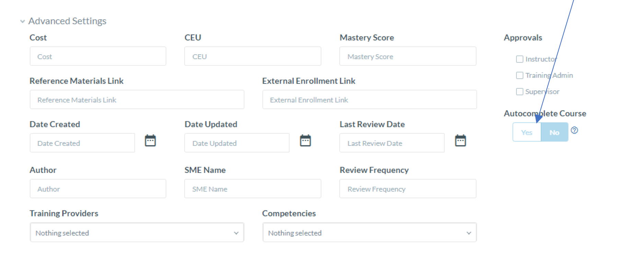644x255 pixels.
Task: Tick the Supervisor approval checkbox
Action: tap(520, 91)
